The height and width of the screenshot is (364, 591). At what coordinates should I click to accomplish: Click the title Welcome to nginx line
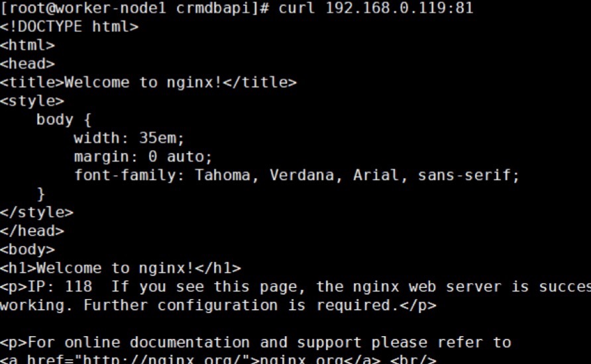pos(148,83)
